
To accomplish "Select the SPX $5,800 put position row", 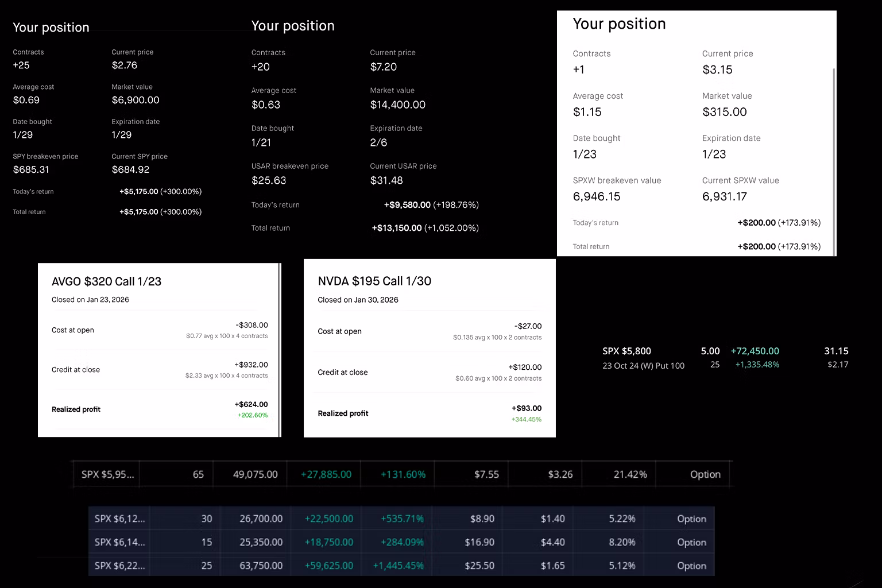I will point(725,357).
